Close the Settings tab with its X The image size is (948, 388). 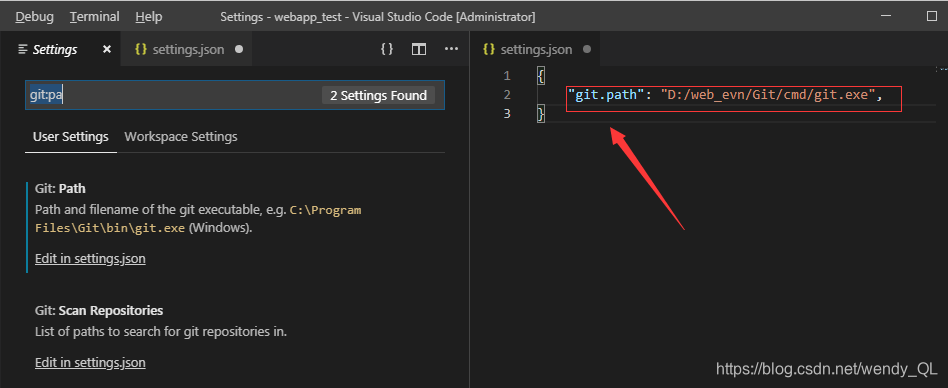(x=107, y=50)
